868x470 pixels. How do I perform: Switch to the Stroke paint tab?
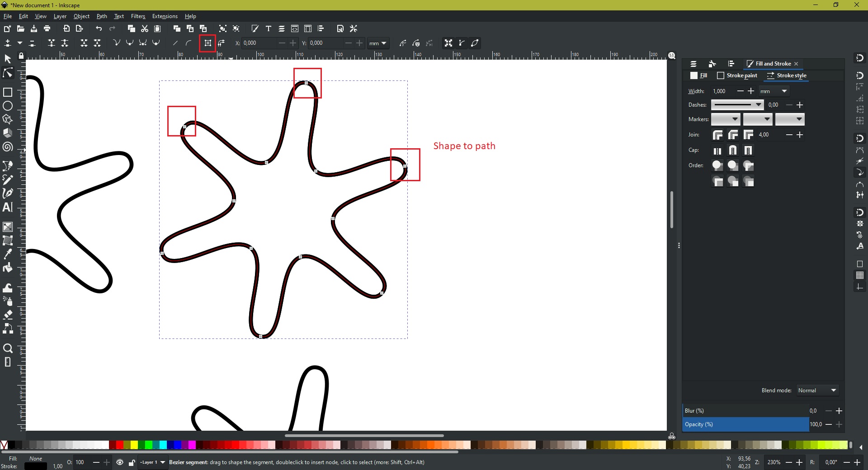coord(737,75)
